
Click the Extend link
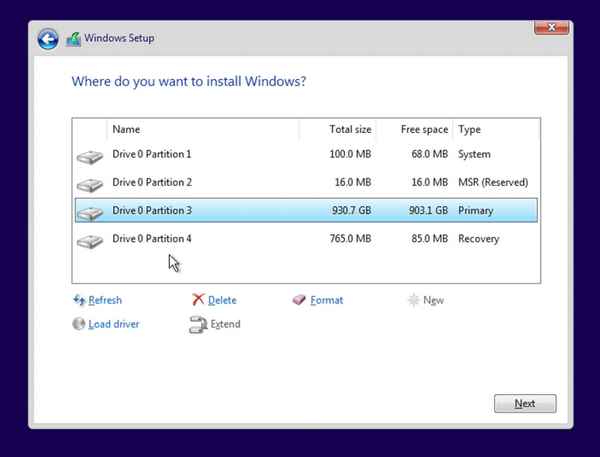(225, 324)
